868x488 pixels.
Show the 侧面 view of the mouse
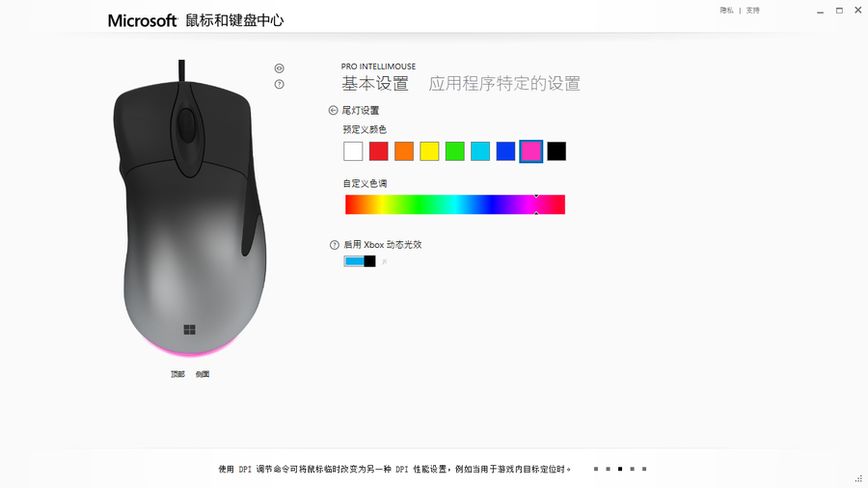pyautogui.click(x=203, y=374)
